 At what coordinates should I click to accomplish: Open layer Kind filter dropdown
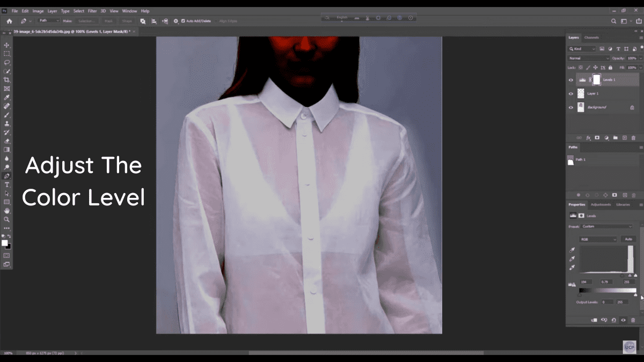click(582, 49)
